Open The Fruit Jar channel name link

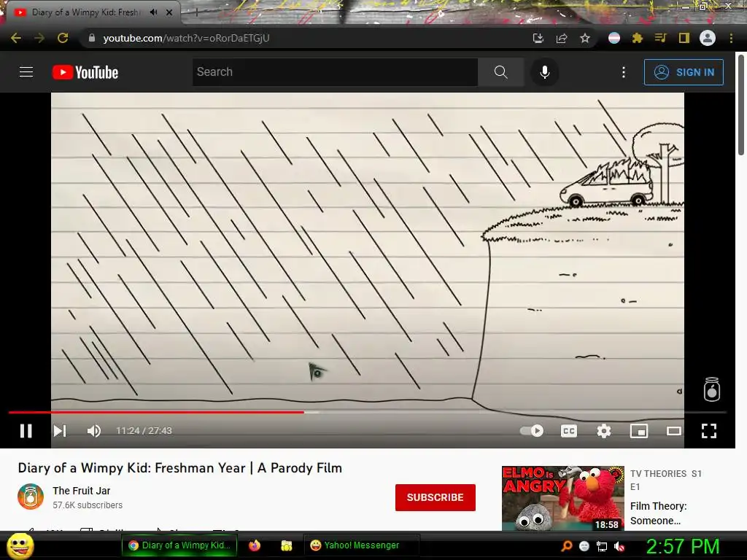coord(82,491)
